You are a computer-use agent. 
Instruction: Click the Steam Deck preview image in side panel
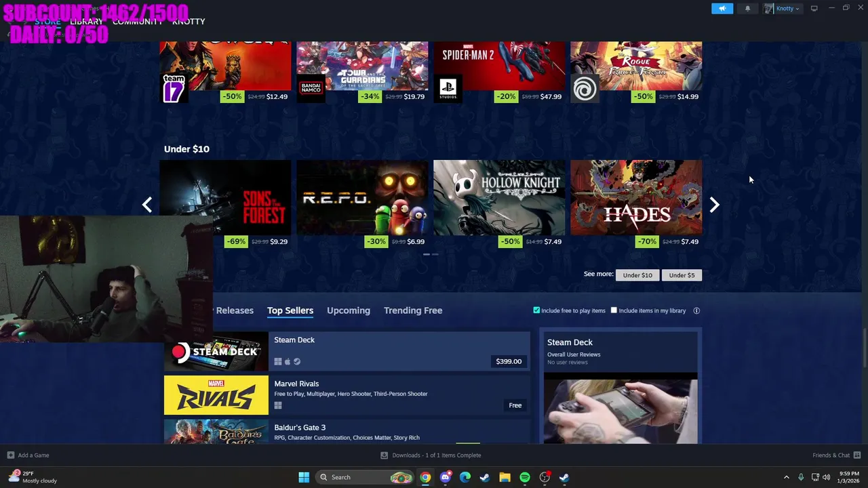tap(620, 411)
